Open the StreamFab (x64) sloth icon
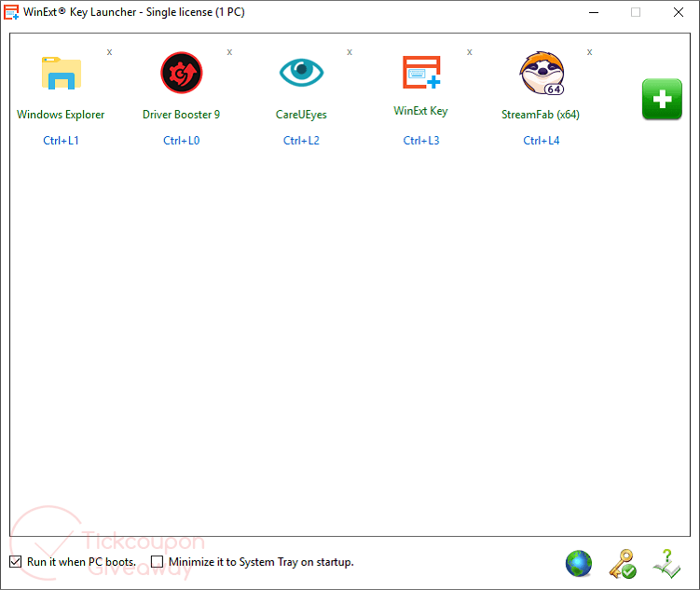Screen dimensions: 700x590 click(x=542, y=73)
